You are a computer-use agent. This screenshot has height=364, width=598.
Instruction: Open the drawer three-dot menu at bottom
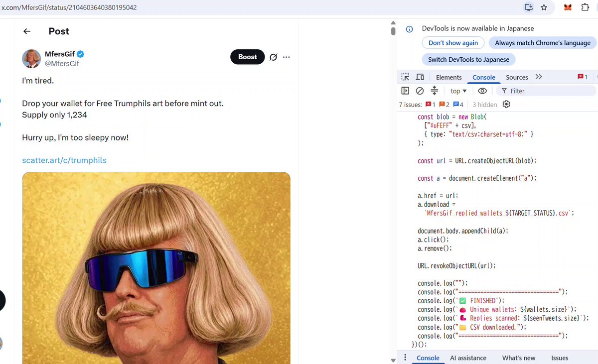tap(405, 358)
